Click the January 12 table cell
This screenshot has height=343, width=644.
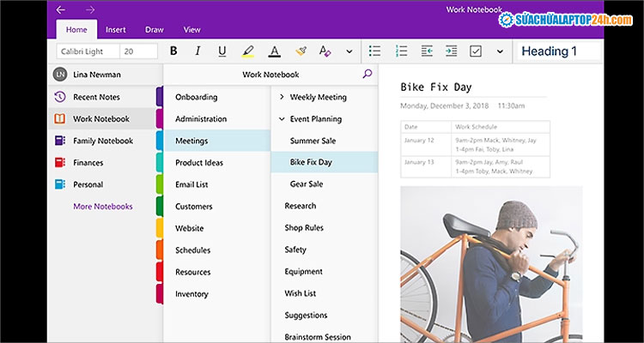[x=426, y=145]
